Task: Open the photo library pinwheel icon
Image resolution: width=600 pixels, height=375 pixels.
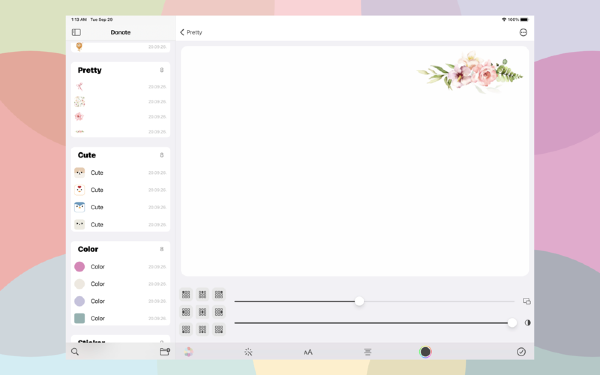Action: 188,352
